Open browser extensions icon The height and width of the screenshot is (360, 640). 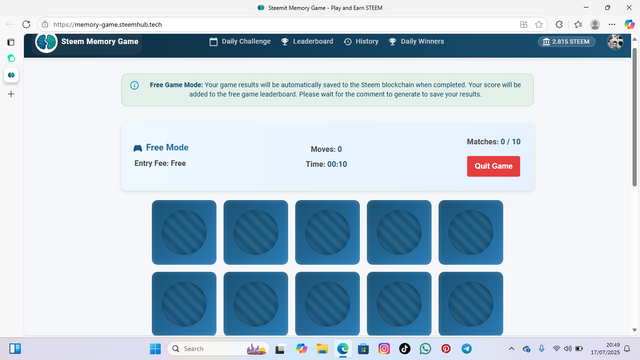559,24
